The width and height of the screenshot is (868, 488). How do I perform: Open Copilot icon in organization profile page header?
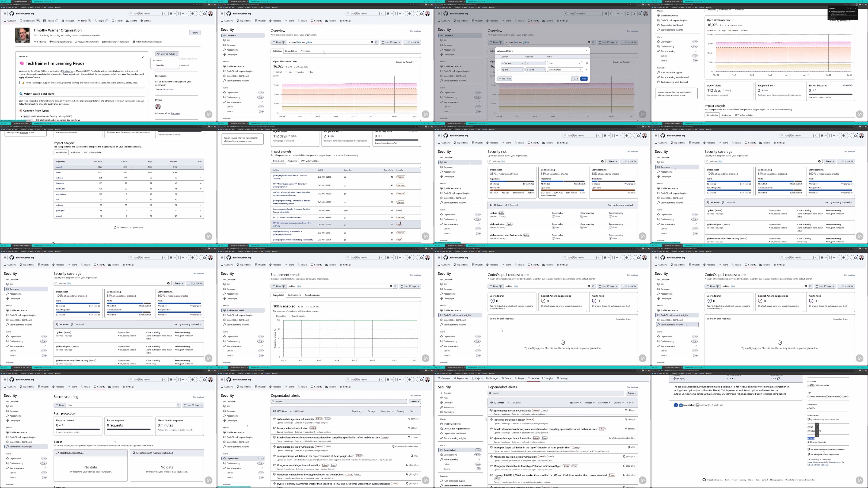[x=171, y=14]
